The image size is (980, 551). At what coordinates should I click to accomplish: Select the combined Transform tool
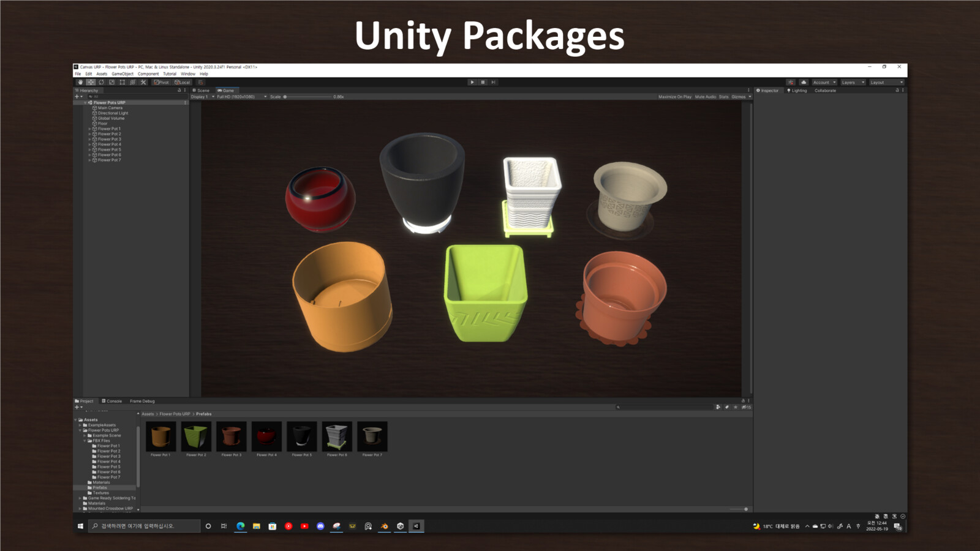(x=132, y=82)
